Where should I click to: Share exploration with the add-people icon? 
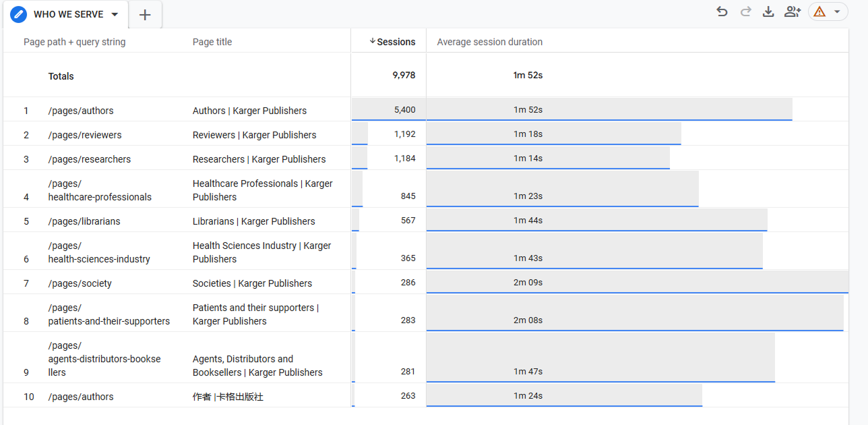pyautogui.click(x=793, y=11)
